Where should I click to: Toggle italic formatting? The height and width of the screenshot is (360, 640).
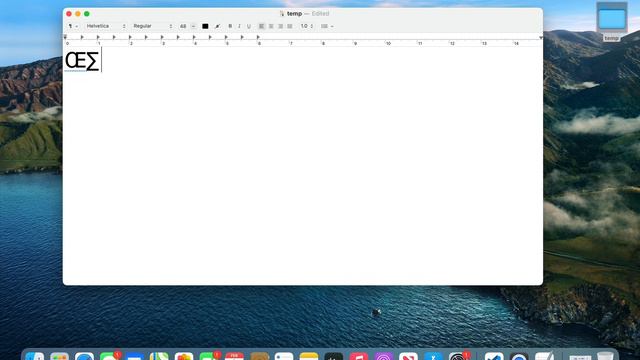239,26
